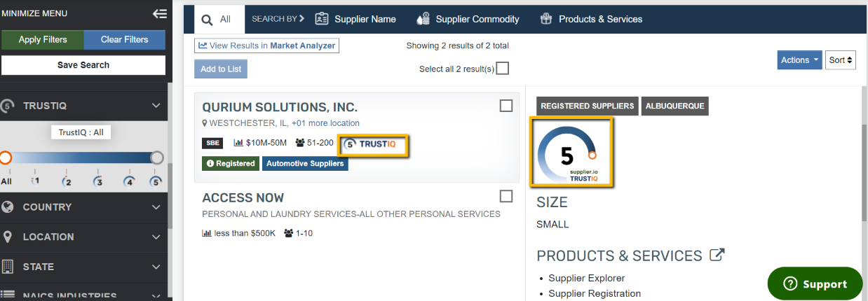Click the State building icon
Image resolution: width=868 pixels, height=301 pixels.
[x=8, y=267]
